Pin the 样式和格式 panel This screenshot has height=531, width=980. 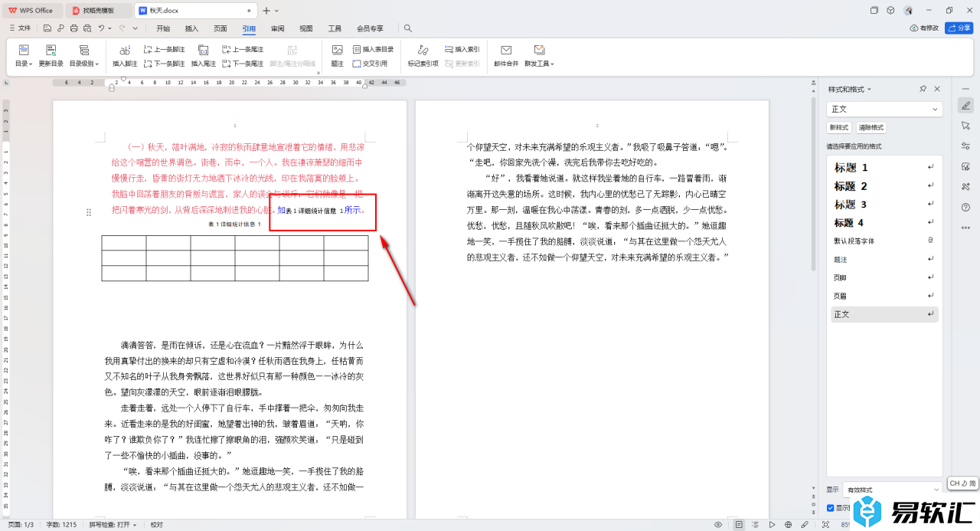pyautogui.click(x=923, y=89)
